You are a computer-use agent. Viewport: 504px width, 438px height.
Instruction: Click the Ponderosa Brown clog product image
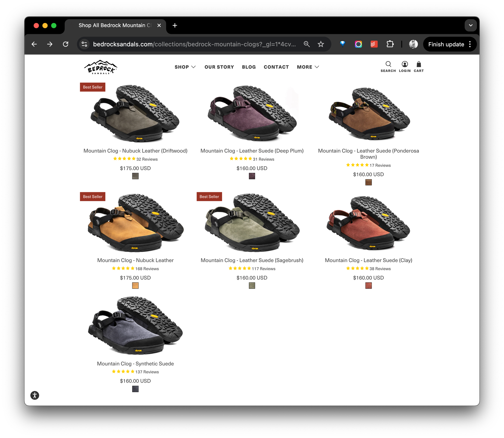(369, 113)
